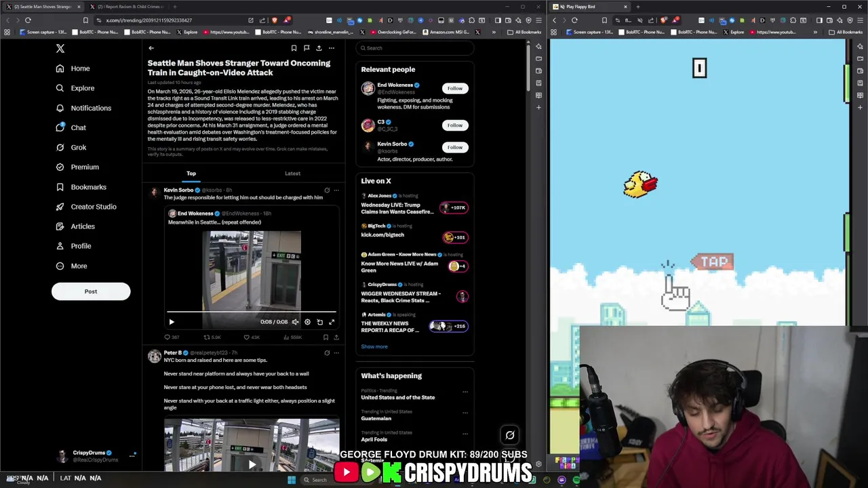Open more options on Peter B post
Screen dimensions: 868x488
tap(336, 353)
